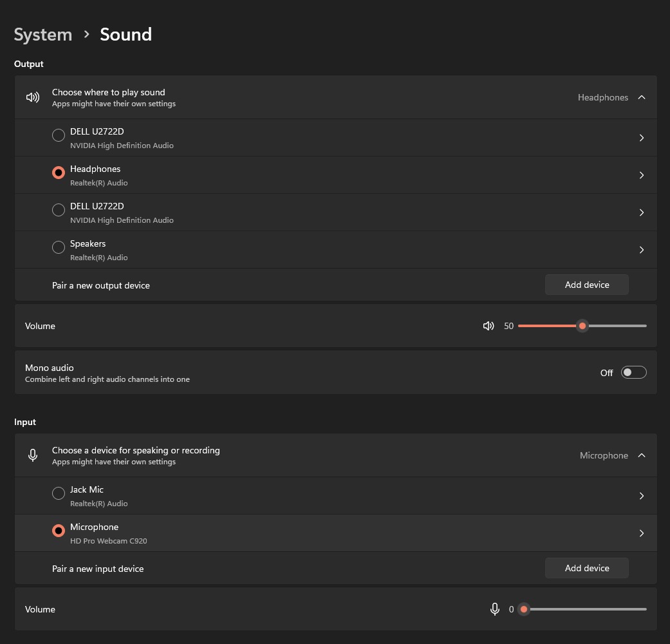Collapse the input device list next to Microphone
670x644 pixels.
click(x=641, y=455)
